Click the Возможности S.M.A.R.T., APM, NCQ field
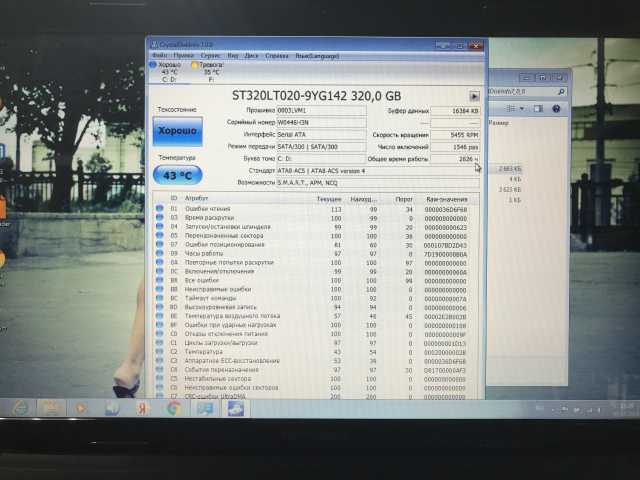Image resolution: width=640 pixels, height=480 pixels. 378,182
